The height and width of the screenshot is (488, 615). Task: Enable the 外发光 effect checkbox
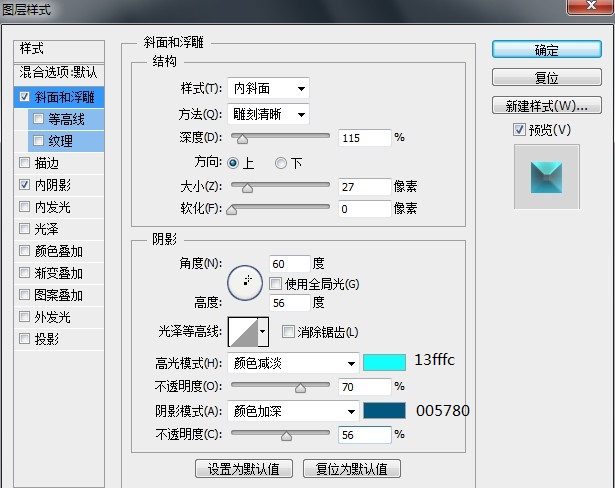pyautogui.click(x=24, y=316)
